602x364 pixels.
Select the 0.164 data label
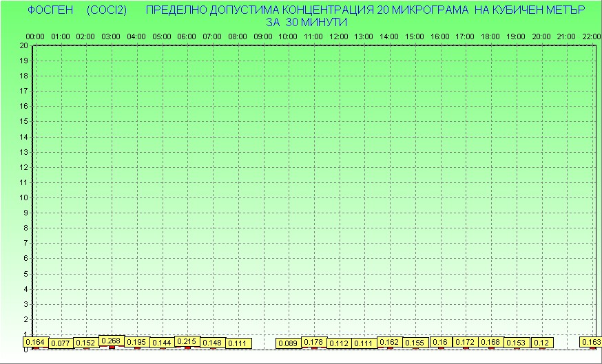(35, 342)
